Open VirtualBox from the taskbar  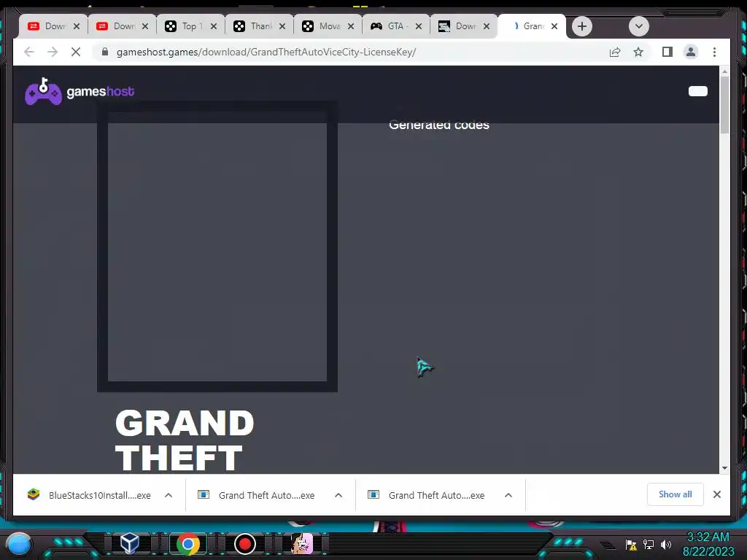pos(130,543)
